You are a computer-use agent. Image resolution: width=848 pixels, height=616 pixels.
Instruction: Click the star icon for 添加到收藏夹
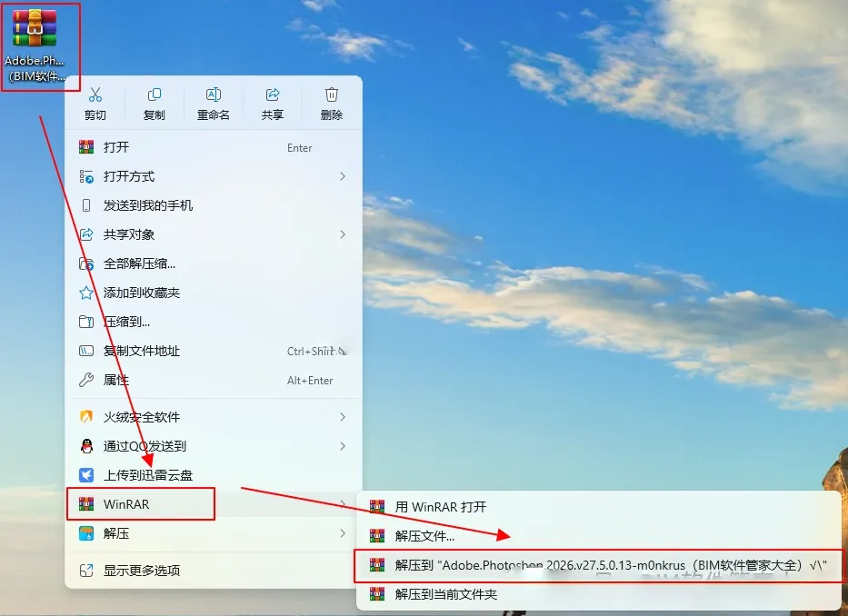point(86,293)
